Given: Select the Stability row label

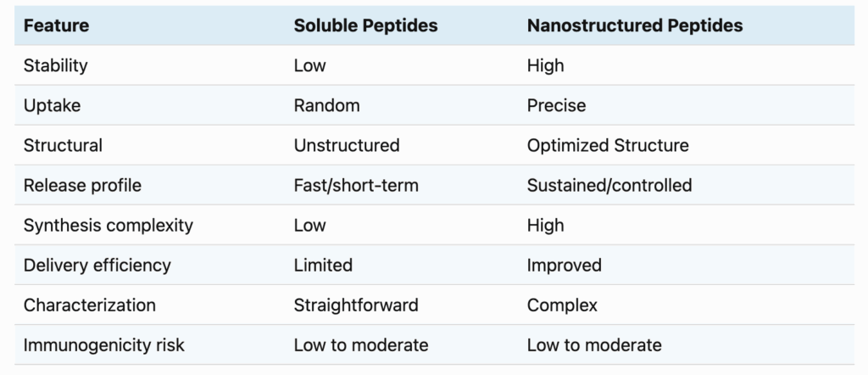Looking at the screenshot, I should [55, 65].
